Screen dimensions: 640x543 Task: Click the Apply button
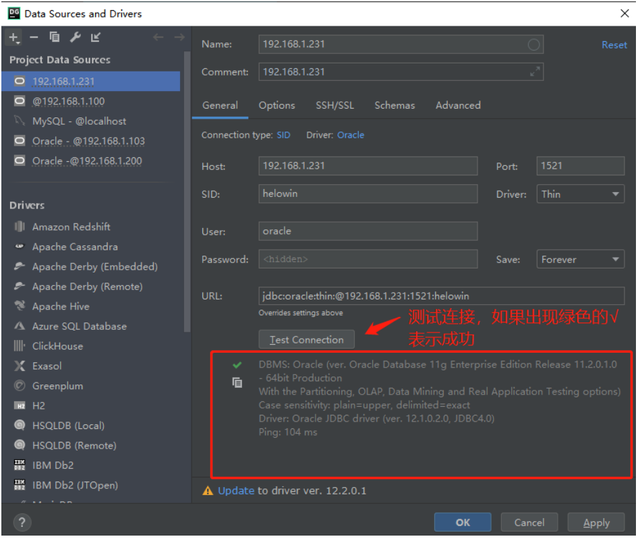click(596, 523)
